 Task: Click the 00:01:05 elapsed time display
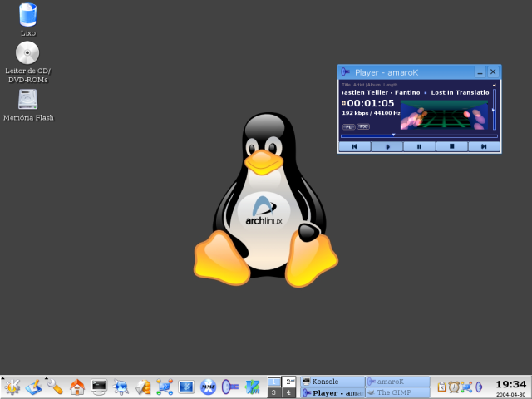371,103
